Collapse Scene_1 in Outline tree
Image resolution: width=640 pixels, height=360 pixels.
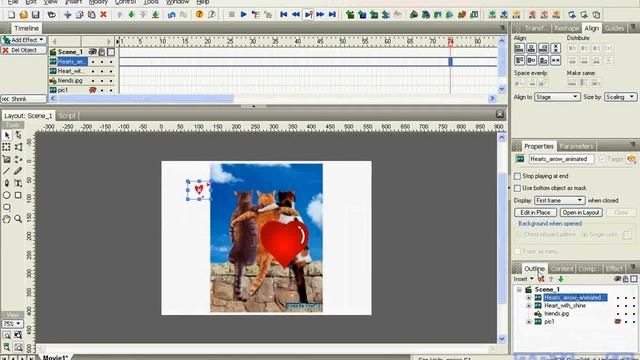click(519, 290)
